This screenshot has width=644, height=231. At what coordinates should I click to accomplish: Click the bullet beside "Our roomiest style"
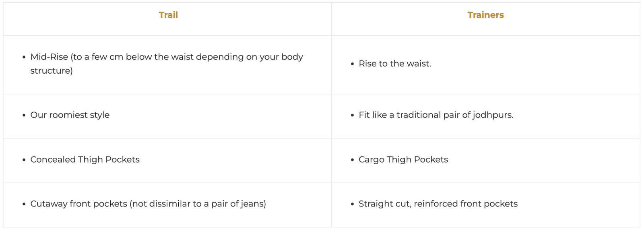tap(24, 115)
